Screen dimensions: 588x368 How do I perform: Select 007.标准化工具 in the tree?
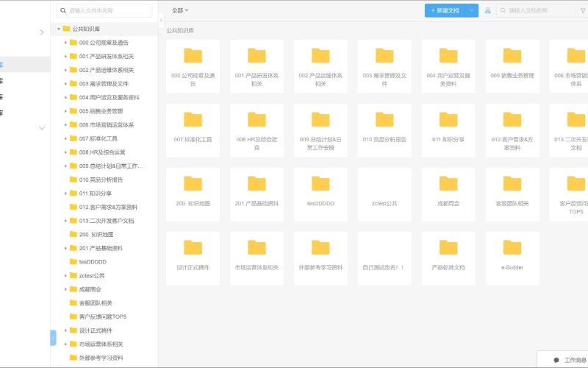tap(98, 138)
